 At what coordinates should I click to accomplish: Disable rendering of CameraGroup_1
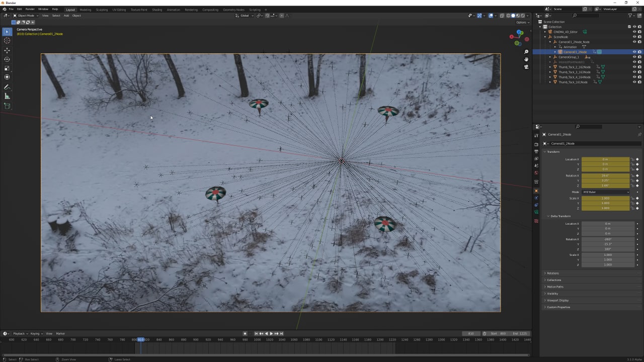pyautogui.click(x=639, y=57)
